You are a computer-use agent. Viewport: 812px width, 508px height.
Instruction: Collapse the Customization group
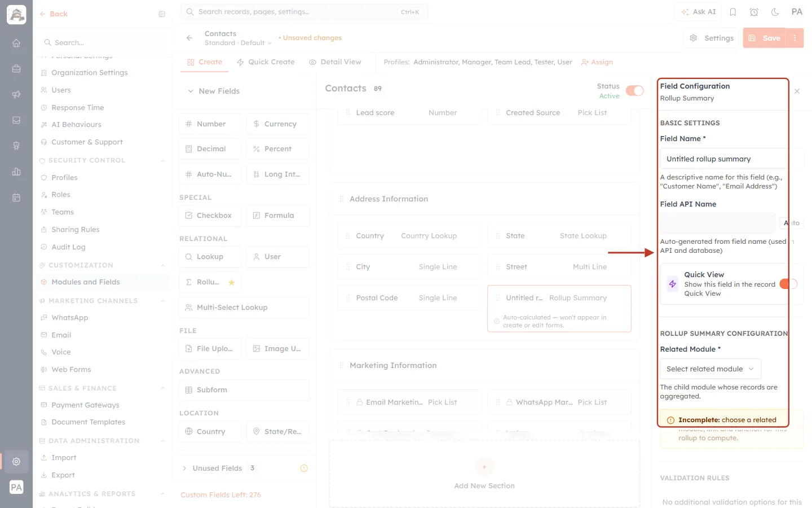pyautogui.click(x=163, y=265)
